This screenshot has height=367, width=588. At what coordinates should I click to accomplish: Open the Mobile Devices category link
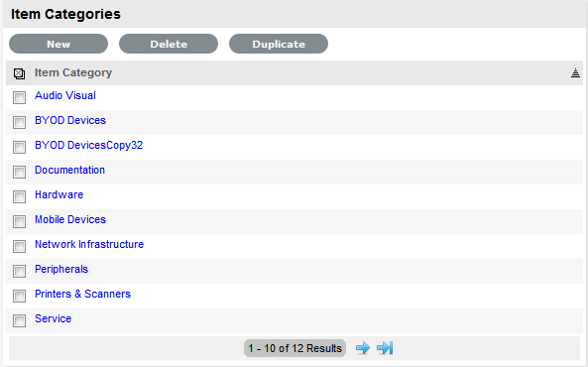(70, 219)
